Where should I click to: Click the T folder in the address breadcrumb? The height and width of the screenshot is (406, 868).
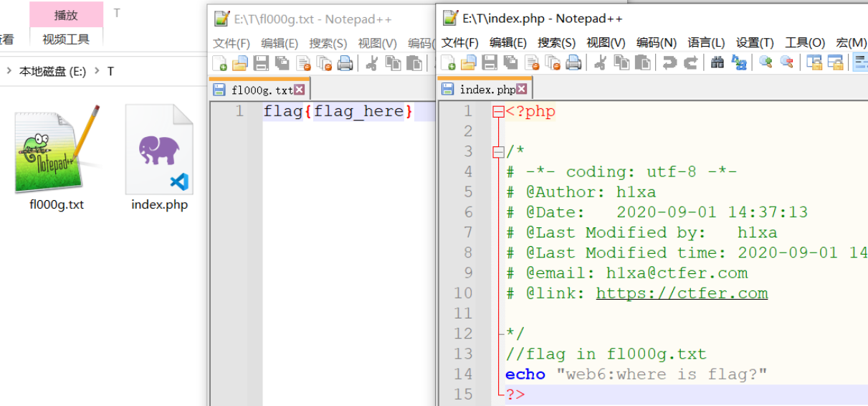pyautogui.click(x=110, y=71)
